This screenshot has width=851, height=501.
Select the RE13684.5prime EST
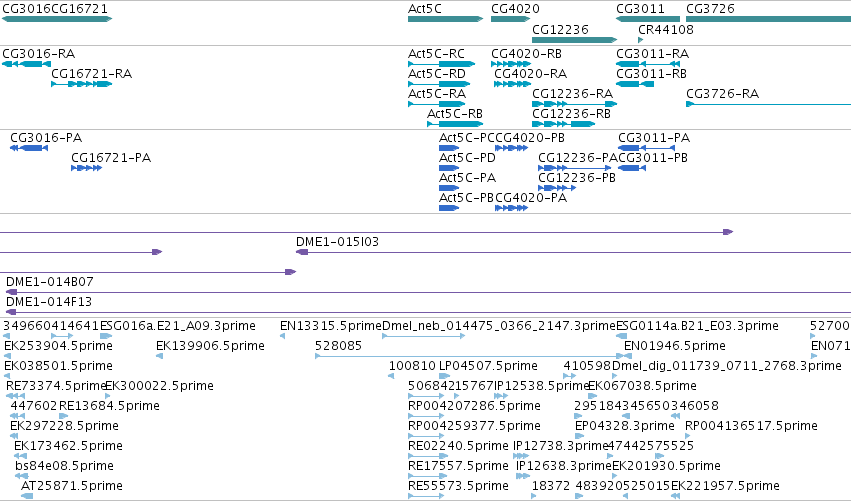coord(63,416)
